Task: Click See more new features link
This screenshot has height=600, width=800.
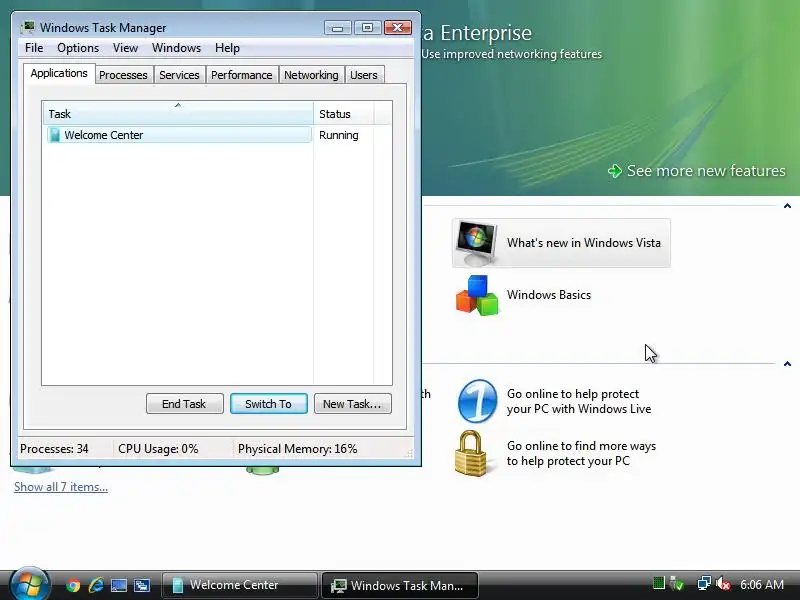Action: pyautogui.click(x=706, y=170)
